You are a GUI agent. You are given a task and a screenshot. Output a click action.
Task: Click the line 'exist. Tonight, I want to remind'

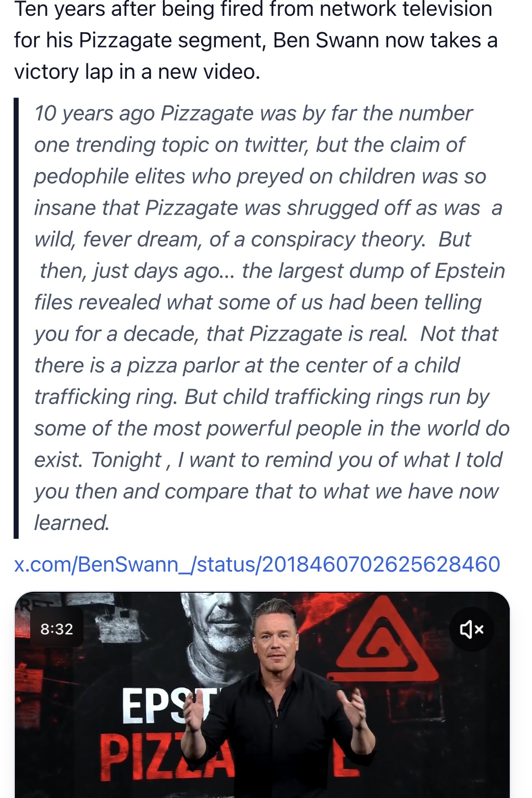(x=268, y=460)
